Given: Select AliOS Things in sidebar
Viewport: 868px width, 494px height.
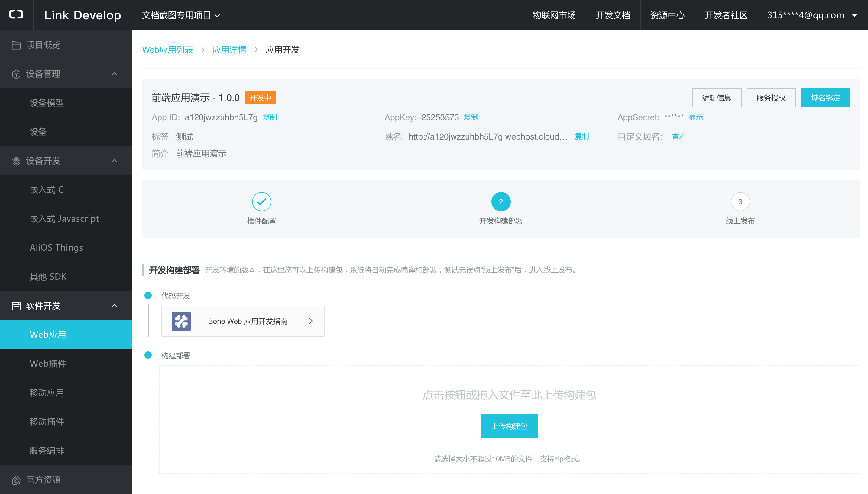Looking at the screenshot, I should (66, 248).
